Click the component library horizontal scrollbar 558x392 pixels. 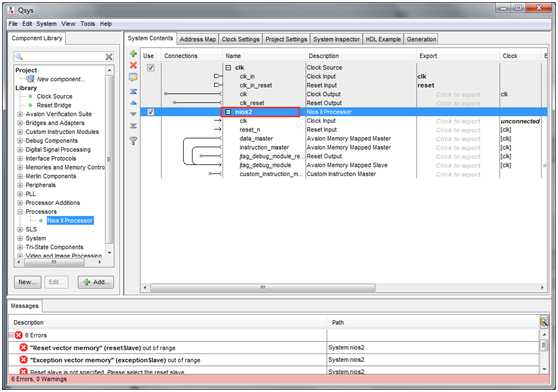click(54, 262)
